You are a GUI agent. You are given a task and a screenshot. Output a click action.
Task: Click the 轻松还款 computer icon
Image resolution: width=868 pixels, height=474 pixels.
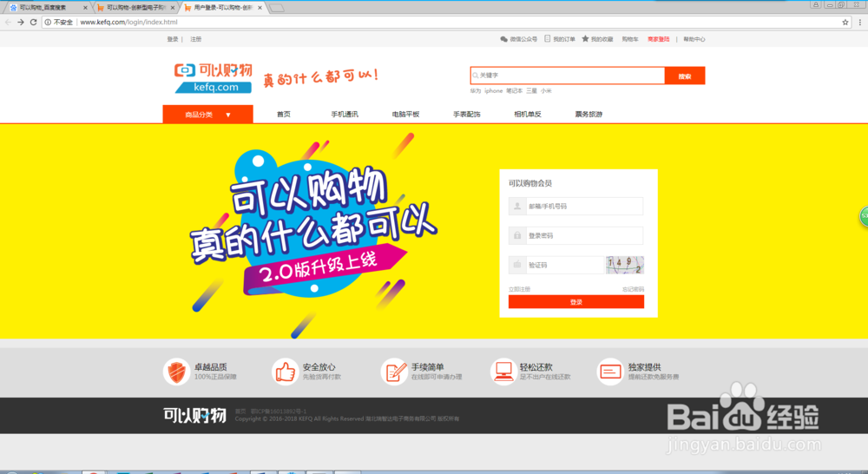point(503,372)
